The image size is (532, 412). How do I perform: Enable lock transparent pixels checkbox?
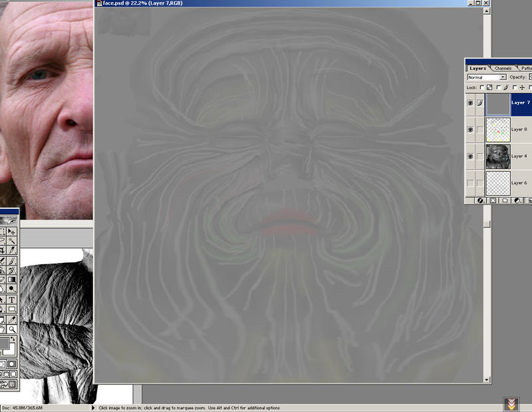pyautogui.click(x=483, y=87)
